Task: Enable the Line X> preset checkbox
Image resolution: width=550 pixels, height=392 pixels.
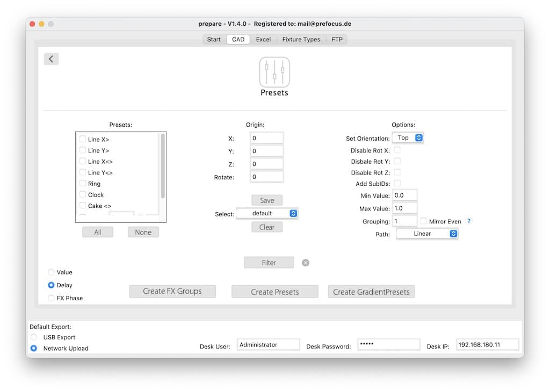Action: point(83,139)
